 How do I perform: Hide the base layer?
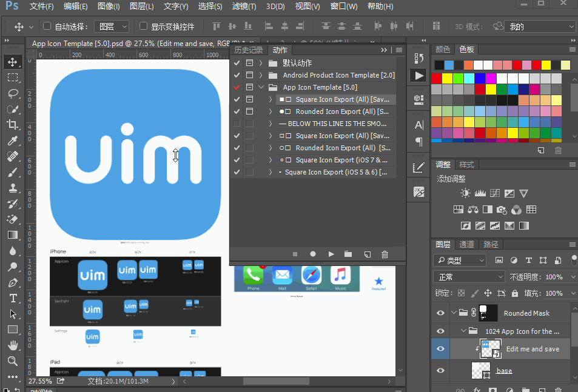pyautogui.click(x=440, y=371)
